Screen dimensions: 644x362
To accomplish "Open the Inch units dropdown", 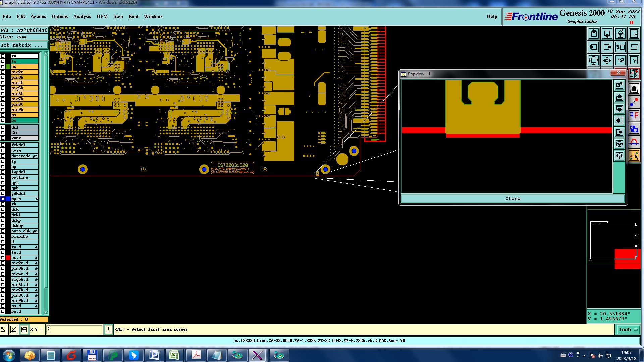I will coord(628,330).
